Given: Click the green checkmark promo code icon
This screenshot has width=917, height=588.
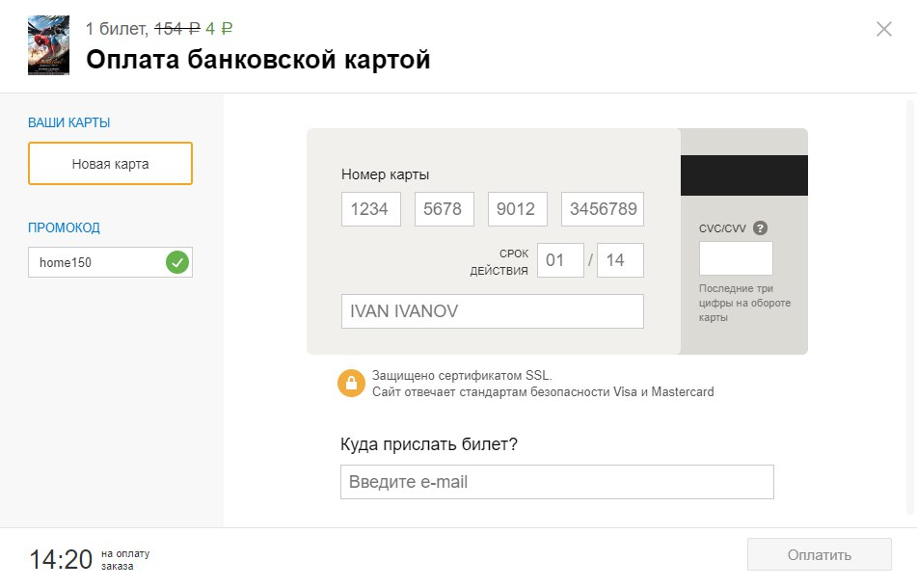Looking at the screenshot, I should [177, 262].
